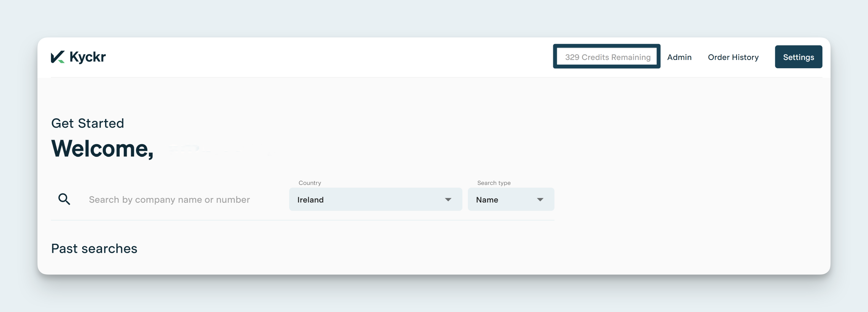Select the Ireland value text
The image size is (868, 312).
coord(310,200)
